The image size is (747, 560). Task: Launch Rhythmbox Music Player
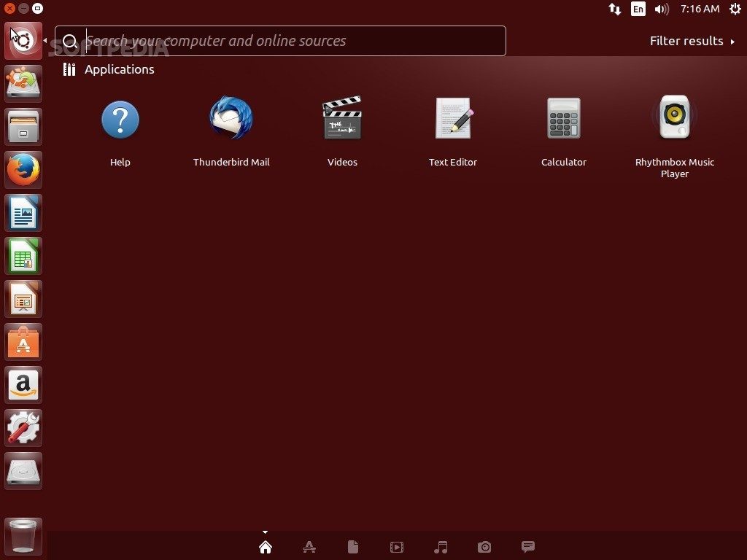tap(675, 117)
